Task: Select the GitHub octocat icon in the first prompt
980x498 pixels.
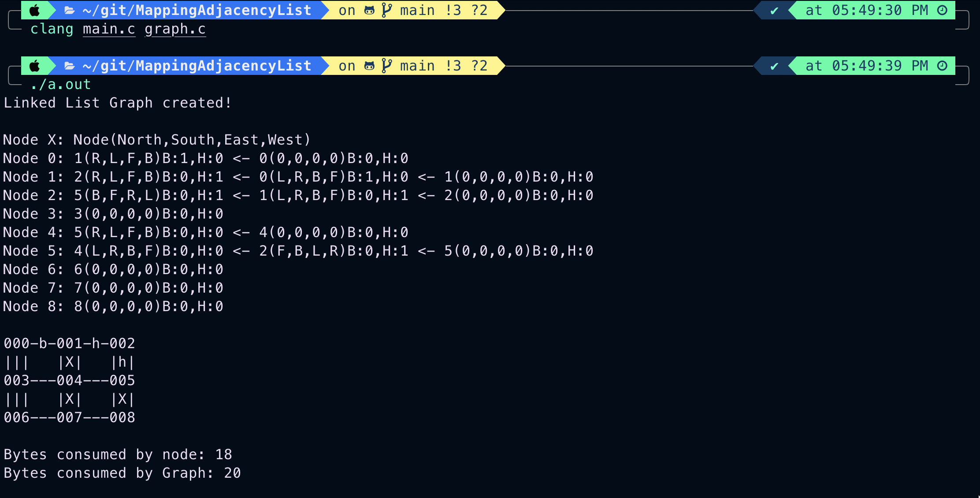Action: pyautogui.click(x=369, y=10)
